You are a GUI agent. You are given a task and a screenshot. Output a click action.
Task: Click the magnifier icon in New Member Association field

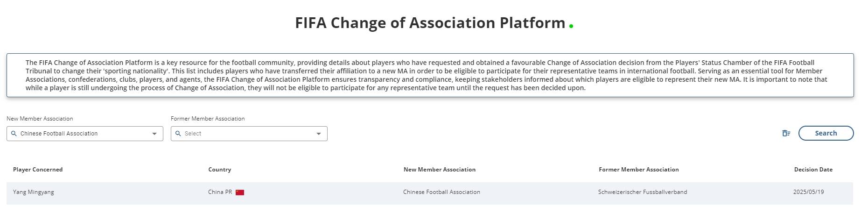pyautogui.click(x=14, y=134)
